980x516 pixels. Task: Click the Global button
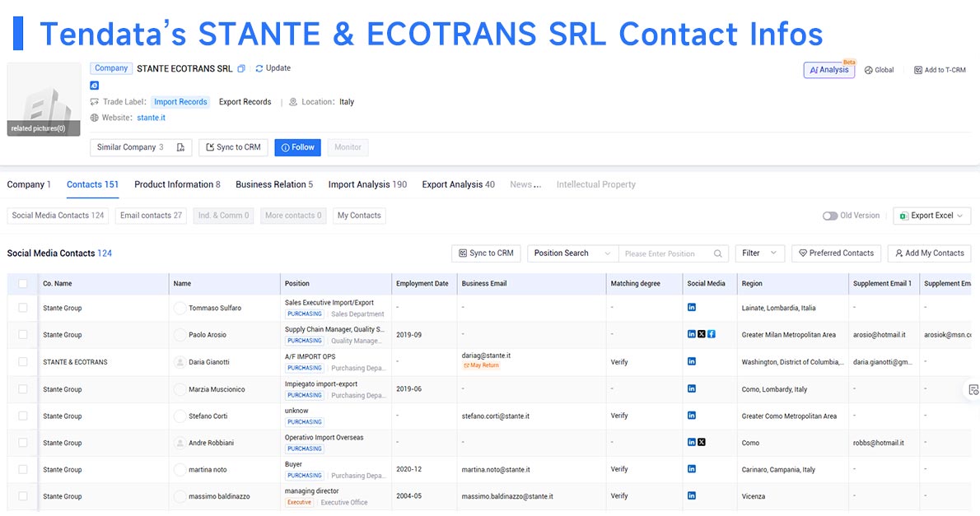880,70
